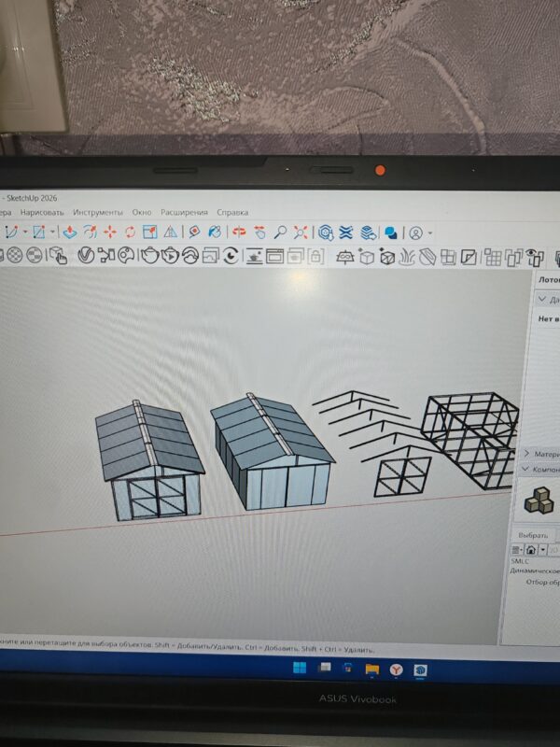Click the V-Ray teapot render icon
Screen dimensions: 560x747
149,256
